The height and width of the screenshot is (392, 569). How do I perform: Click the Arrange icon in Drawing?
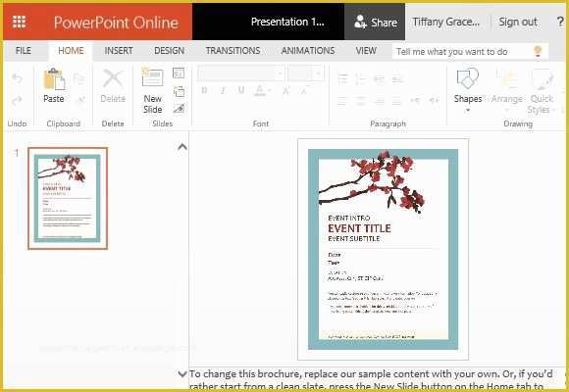[507, 78]
